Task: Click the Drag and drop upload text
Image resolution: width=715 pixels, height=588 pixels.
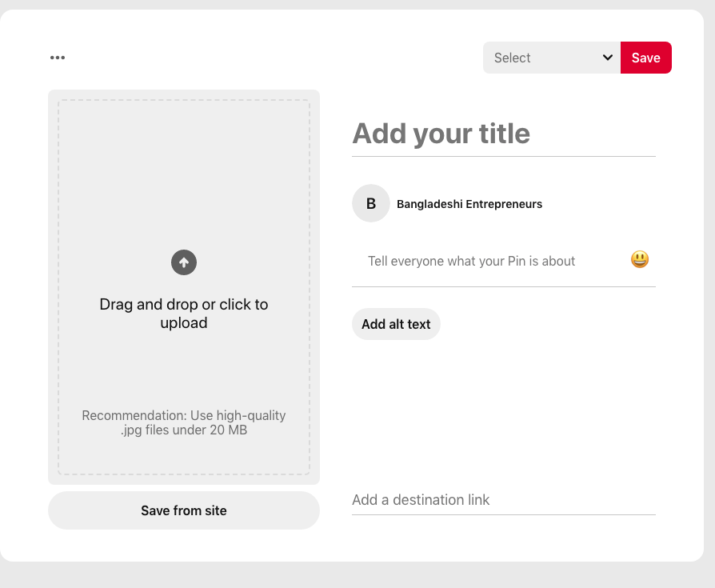Action: [184, 314]
